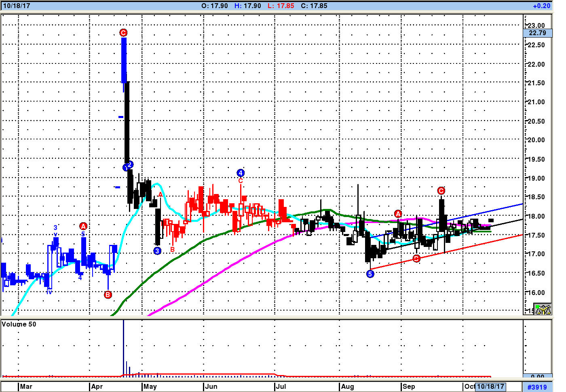Image resolution: width=566 pixels, height=392 pixels.
Task: Select the 10/18/17 date box on time axis
Action: click(490, 386)
